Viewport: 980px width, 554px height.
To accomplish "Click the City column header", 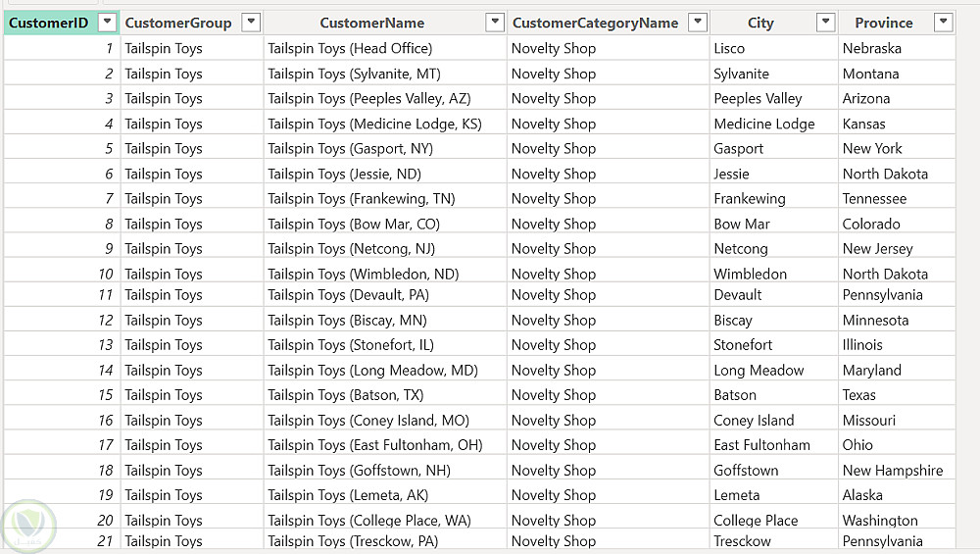I will pos(759,23).
